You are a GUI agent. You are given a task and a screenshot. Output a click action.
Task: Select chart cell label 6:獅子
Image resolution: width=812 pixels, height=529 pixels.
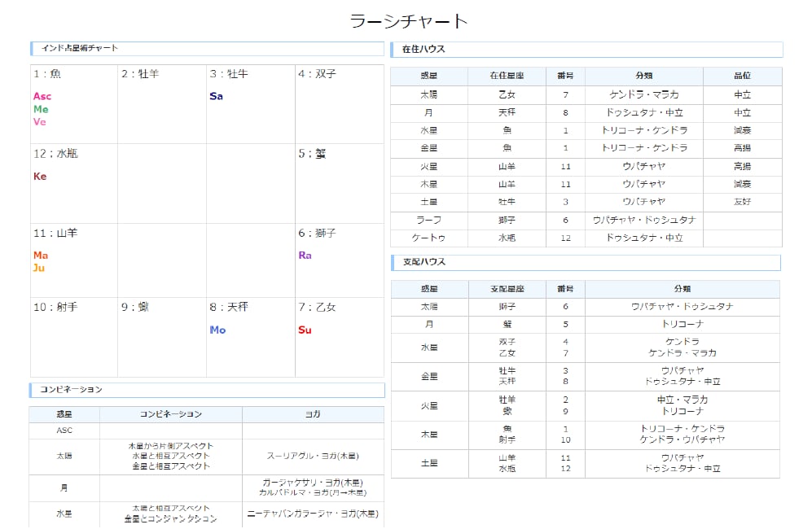pos(317,234)
